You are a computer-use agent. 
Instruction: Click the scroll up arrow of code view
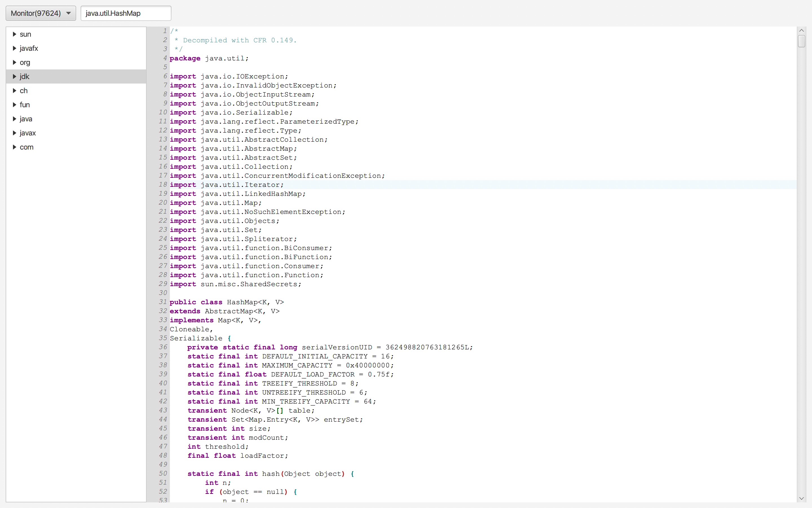(801, 30)
